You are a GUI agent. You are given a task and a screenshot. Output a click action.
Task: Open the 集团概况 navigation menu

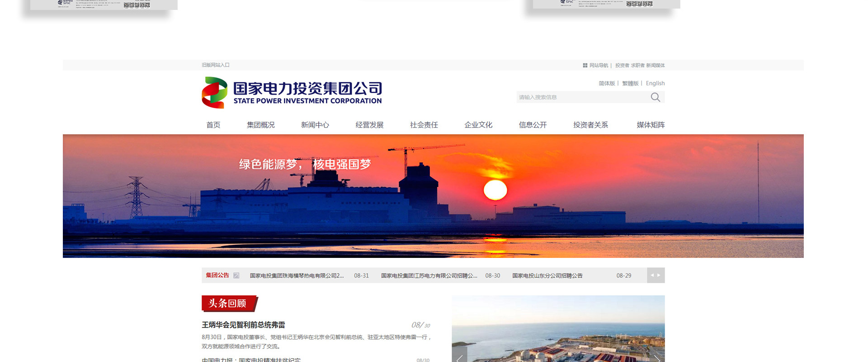(x=260, y=125)
